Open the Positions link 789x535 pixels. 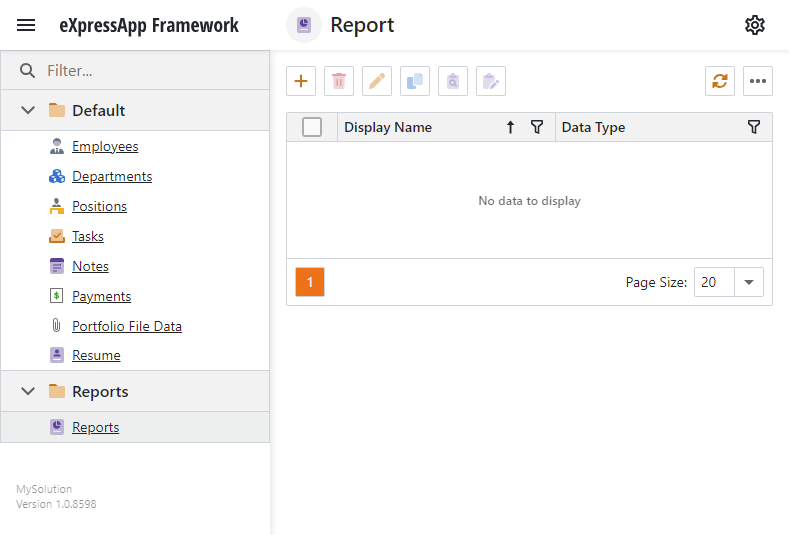(x=100, y=206)
